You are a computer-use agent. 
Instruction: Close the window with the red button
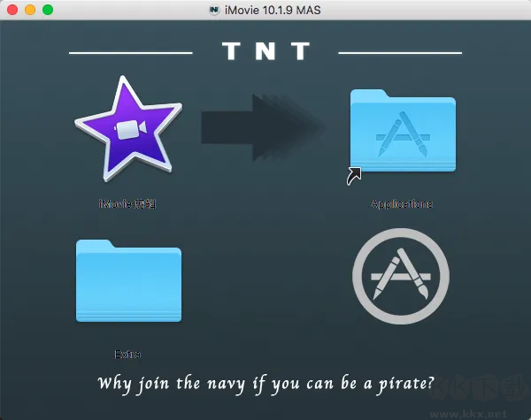(12, 10)
